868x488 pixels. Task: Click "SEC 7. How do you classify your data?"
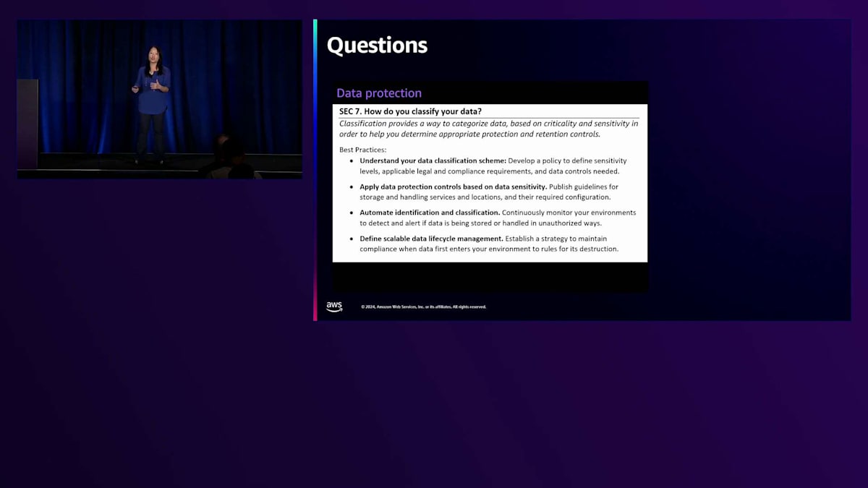pyautogui.click(x=410, y=111)
